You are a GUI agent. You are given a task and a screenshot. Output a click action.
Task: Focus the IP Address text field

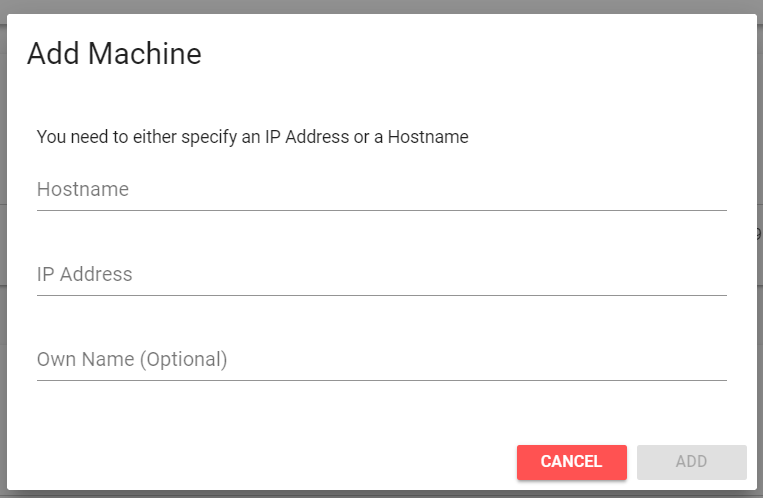[380, 275]
